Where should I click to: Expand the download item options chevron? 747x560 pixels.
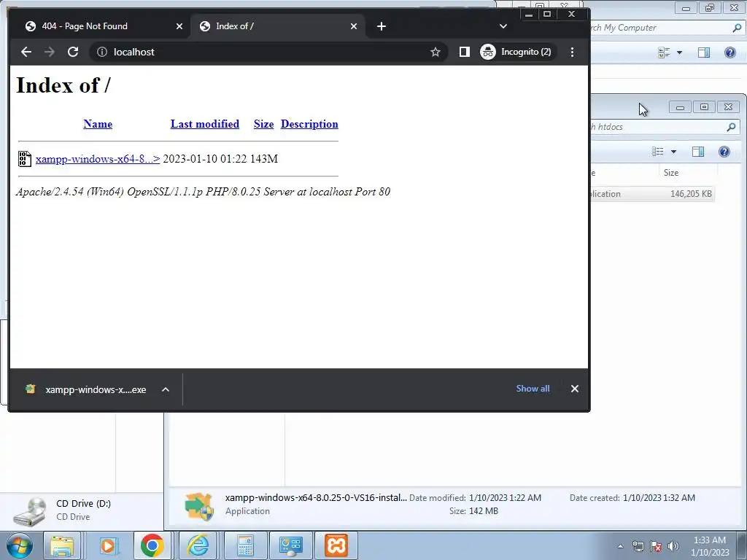tap(166, 389)
